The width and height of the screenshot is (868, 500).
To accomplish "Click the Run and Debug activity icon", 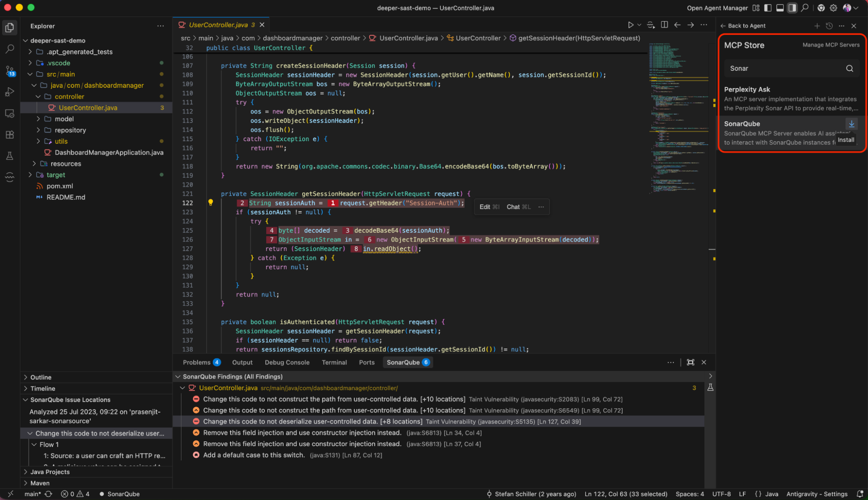I will (x=10, y=92).
